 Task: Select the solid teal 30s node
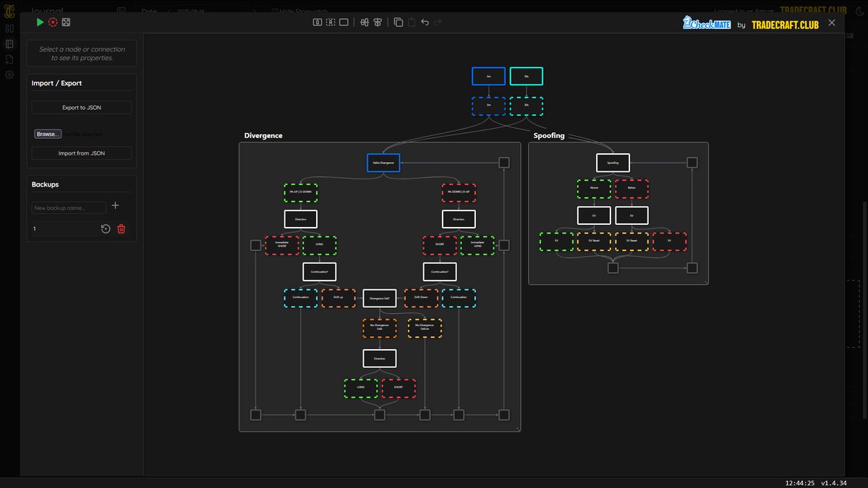(527, 76)
